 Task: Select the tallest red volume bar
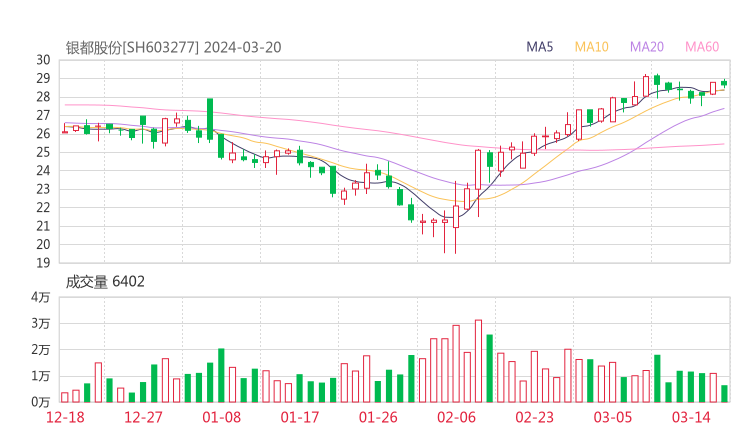pos(478,360)
